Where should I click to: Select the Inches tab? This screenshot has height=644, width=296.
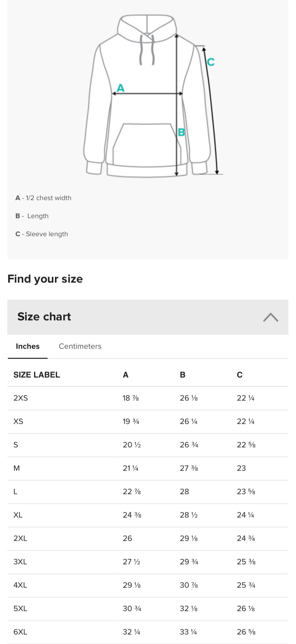pyautogui.click(x=28, y=346)
